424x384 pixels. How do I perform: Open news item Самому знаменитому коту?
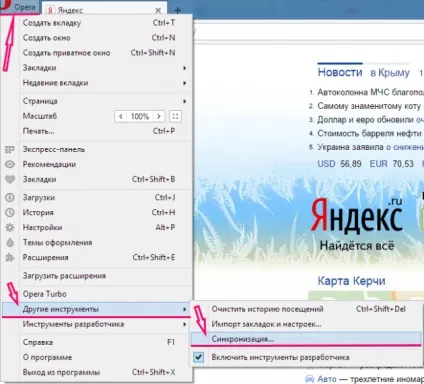coord(370,106)
